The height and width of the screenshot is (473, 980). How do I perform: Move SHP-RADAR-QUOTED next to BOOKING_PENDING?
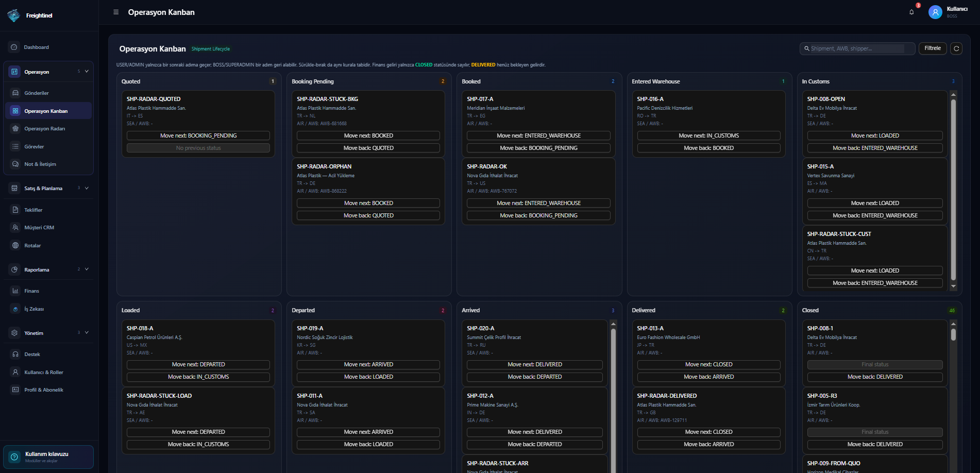(198, 136)
